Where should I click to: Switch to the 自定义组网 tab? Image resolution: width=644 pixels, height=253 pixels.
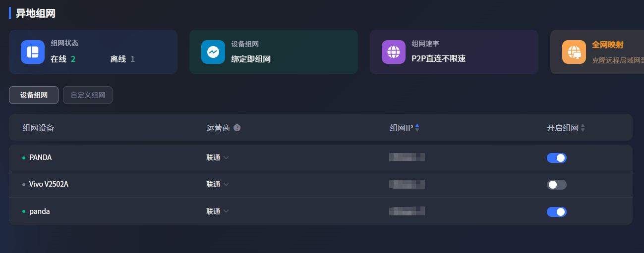pos(88,95)
